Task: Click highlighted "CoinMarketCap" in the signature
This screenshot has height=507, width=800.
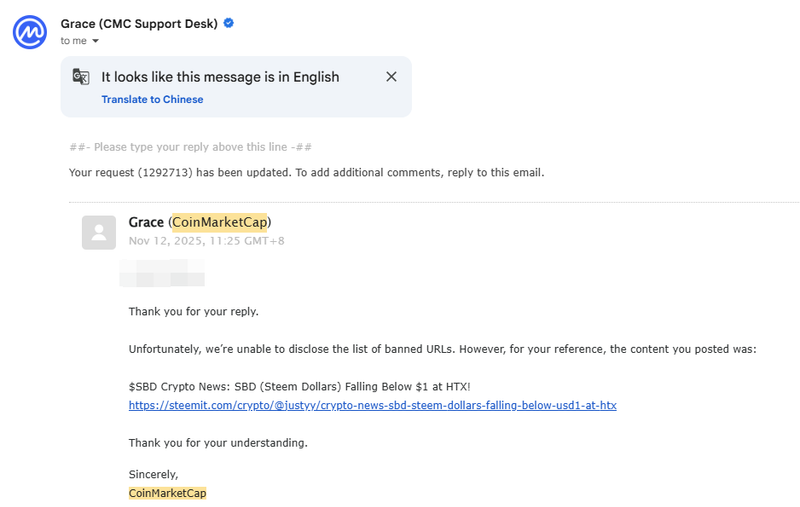Action: tap(167, 493)
